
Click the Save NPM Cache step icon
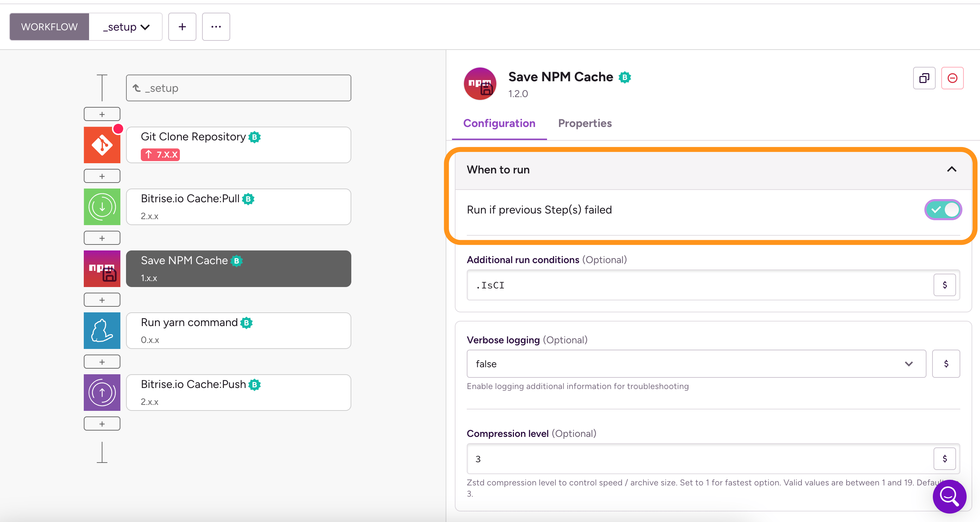(102, 269)
